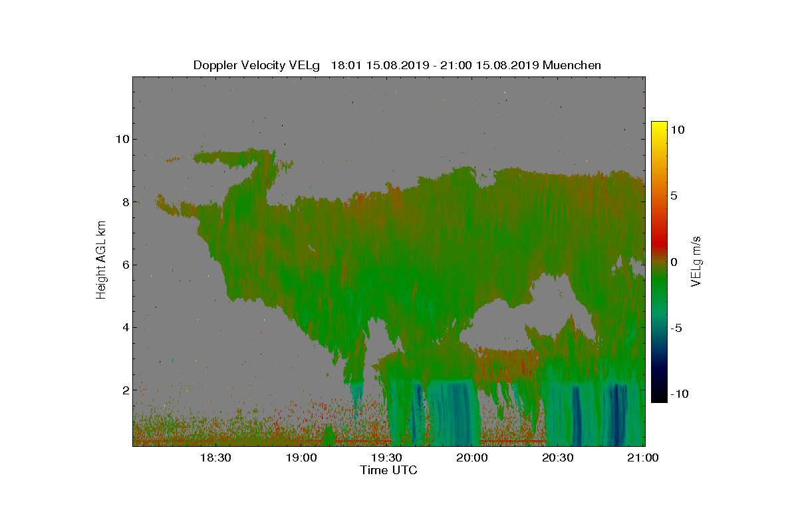Click the '19:00' time tick label
The width and height of the screenshot is (798, 532).
coord(301,458)
